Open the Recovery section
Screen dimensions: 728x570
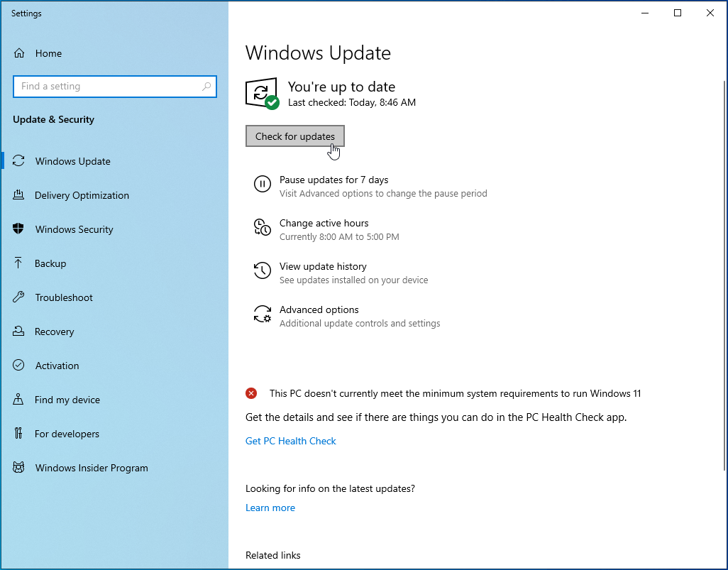pos(55,331)
